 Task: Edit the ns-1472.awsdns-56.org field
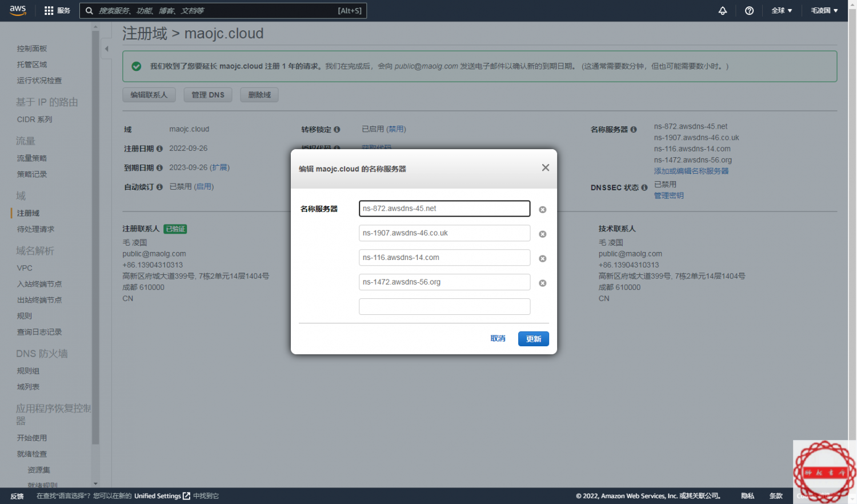click(x=444, y=282)
